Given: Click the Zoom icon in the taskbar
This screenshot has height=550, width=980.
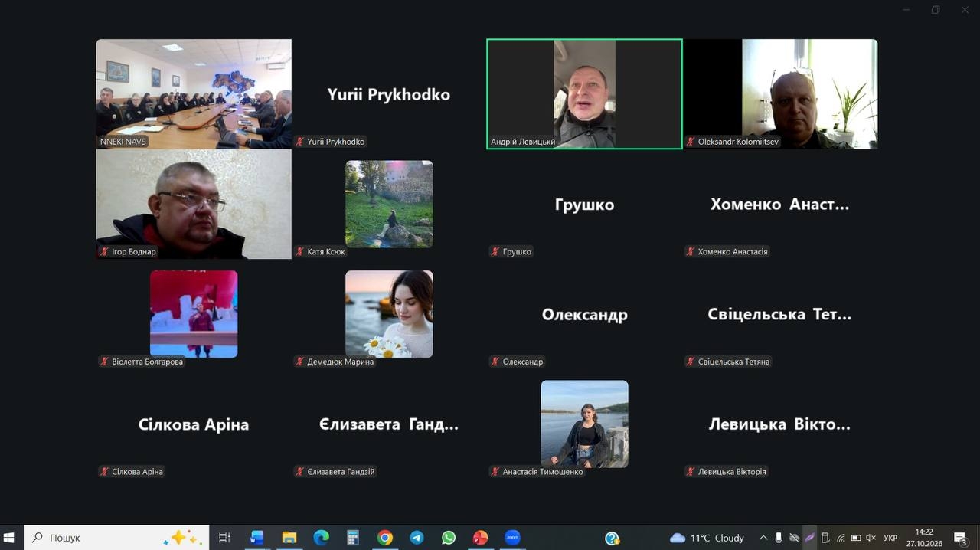Looking at the screenshot, I should pyautogui.click(x=512, y=538).
